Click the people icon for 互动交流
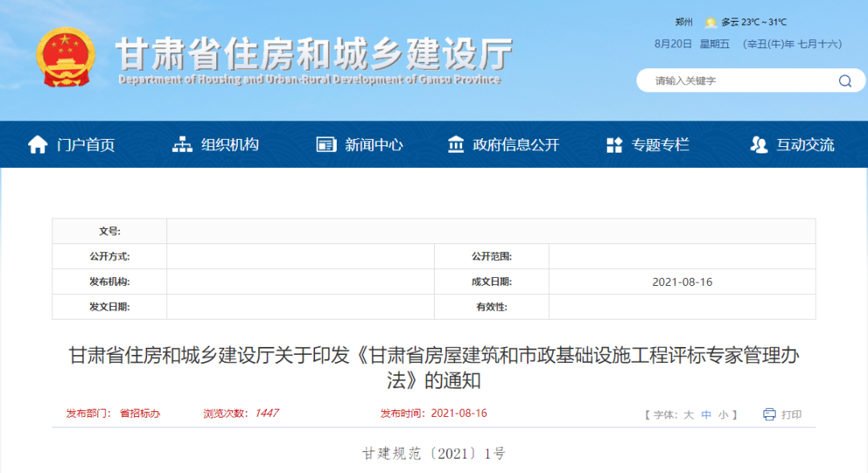Image resolution: width=868 pixels, height=473 pixels. (x=759, y=145)
